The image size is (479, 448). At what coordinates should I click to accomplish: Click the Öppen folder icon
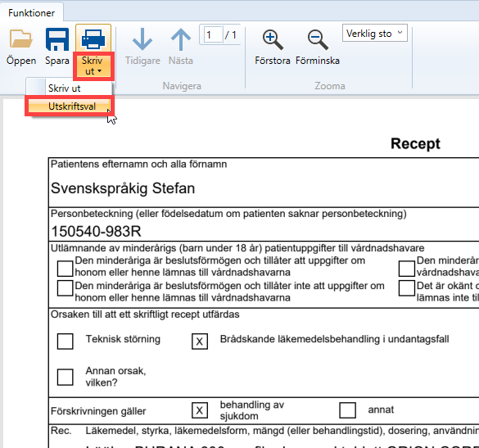[20, 39]
